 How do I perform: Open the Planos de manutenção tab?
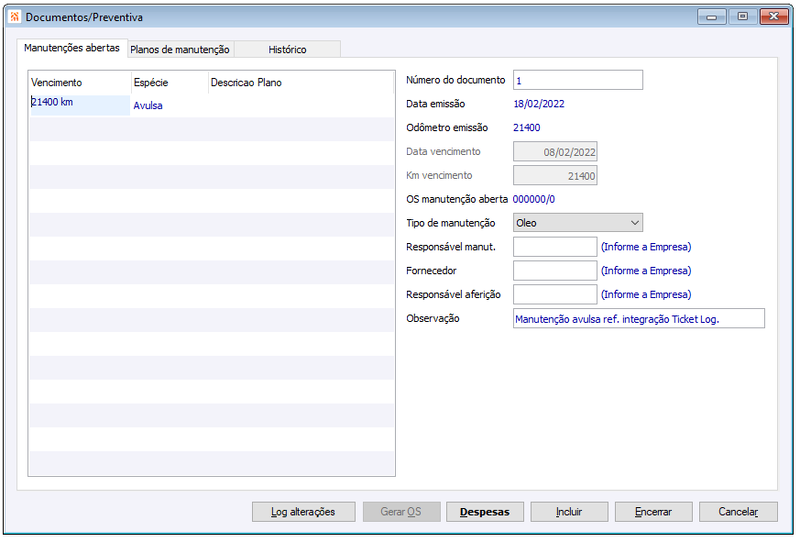click(x=180, y=50)
